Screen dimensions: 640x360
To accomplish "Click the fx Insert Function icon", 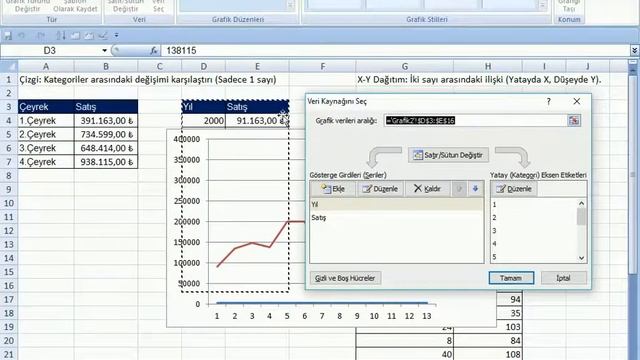I will pos(153,51).
